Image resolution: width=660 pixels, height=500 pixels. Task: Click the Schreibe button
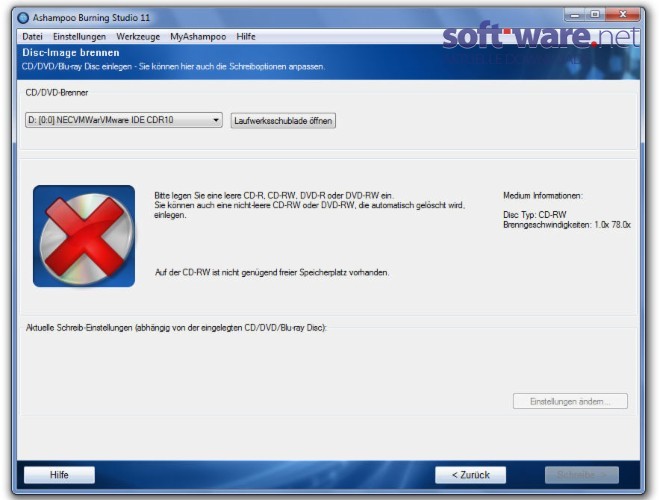pos(582,475)
